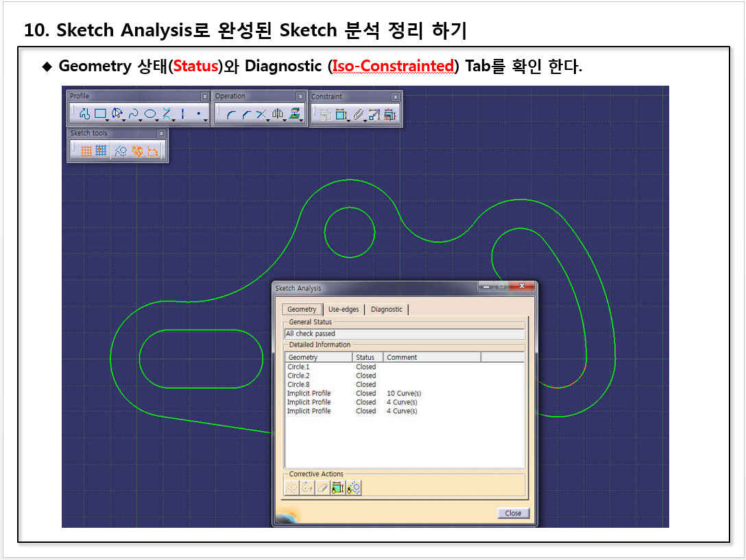Click the Animate Constraint icon

pyautogui.click(x=374, y=115)
